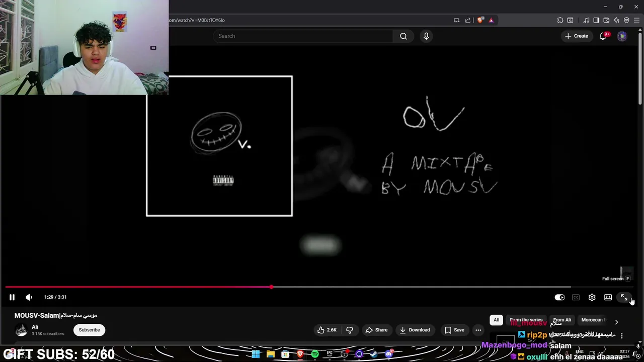Open Brave Wallet icon
This screenshot has width=644, height=362.
(x=606, y=20)
